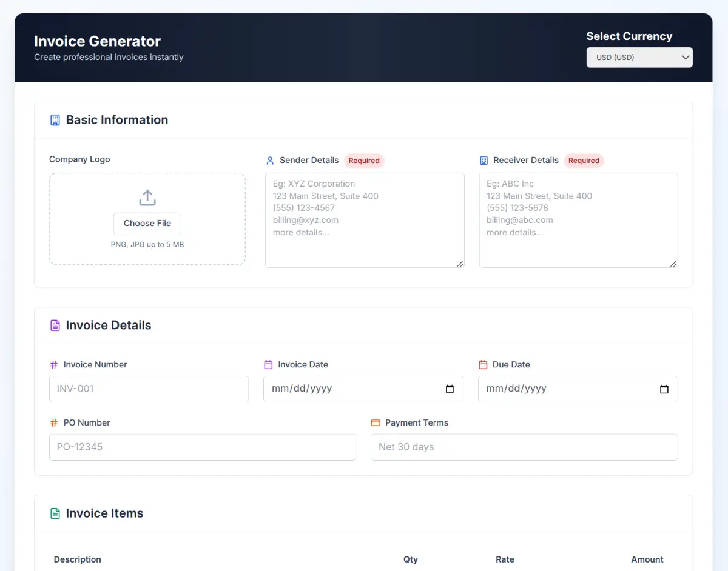Focus the PO Number input field
728x571 pixels.
[202, 447]
